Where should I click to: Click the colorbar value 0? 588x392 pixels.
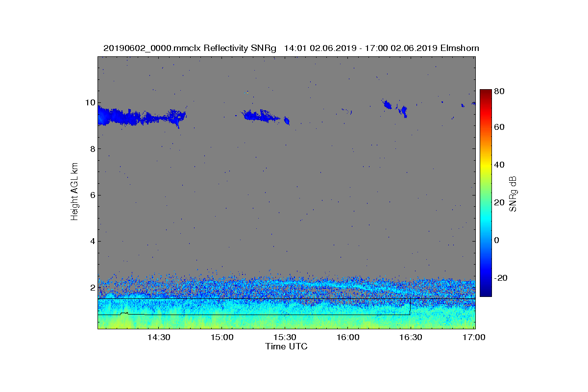coord(497,240)
